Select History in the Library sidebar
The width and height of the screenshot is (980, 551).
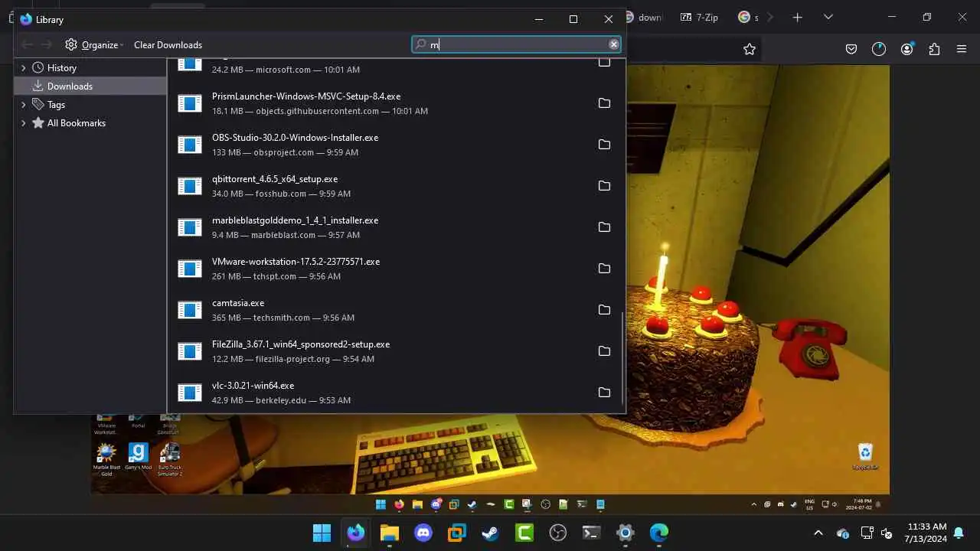point(61,68)
